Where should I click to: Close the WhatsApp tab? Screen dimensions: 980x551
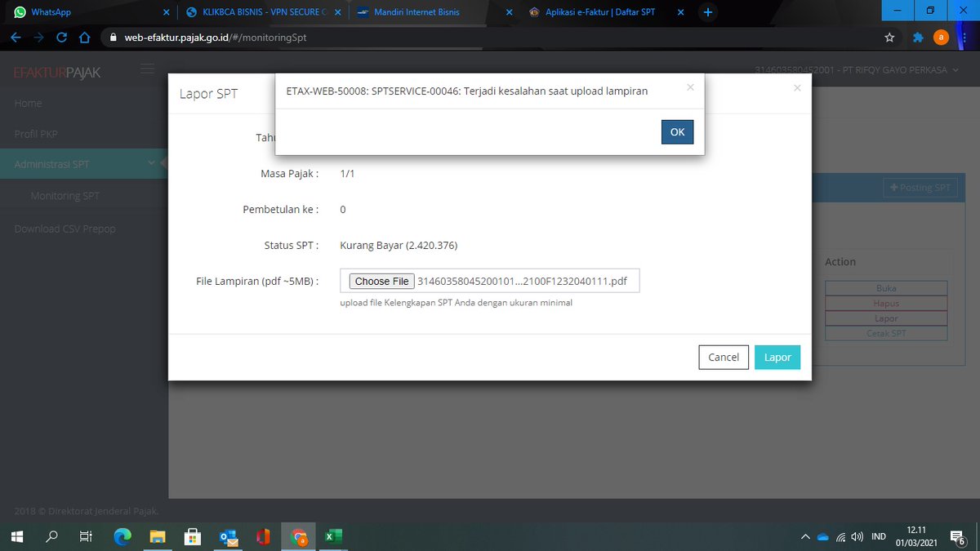[x=167, y=12]
